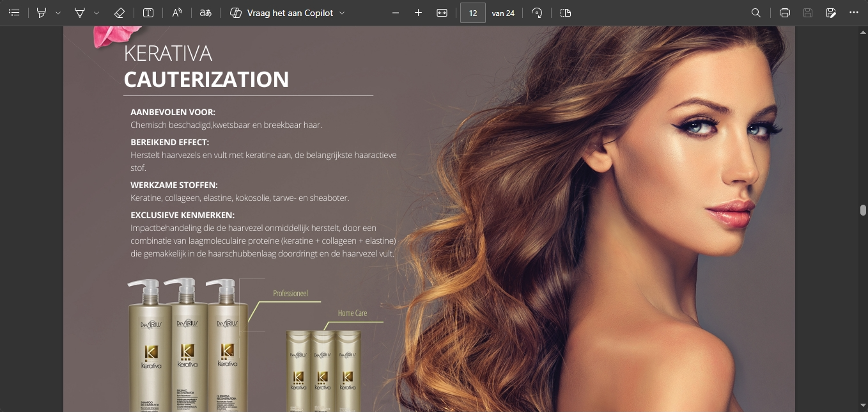Zoom out with the minus button

396,13
